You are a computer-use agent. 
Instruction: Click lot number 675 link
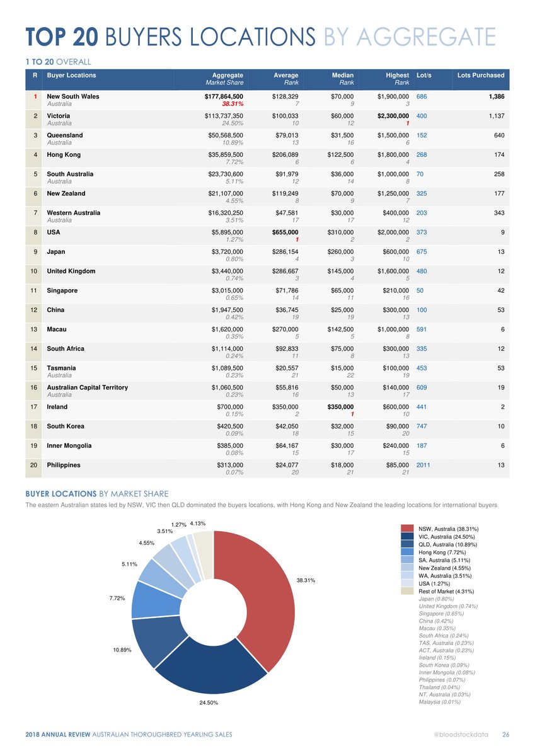(x=422, y=251)
